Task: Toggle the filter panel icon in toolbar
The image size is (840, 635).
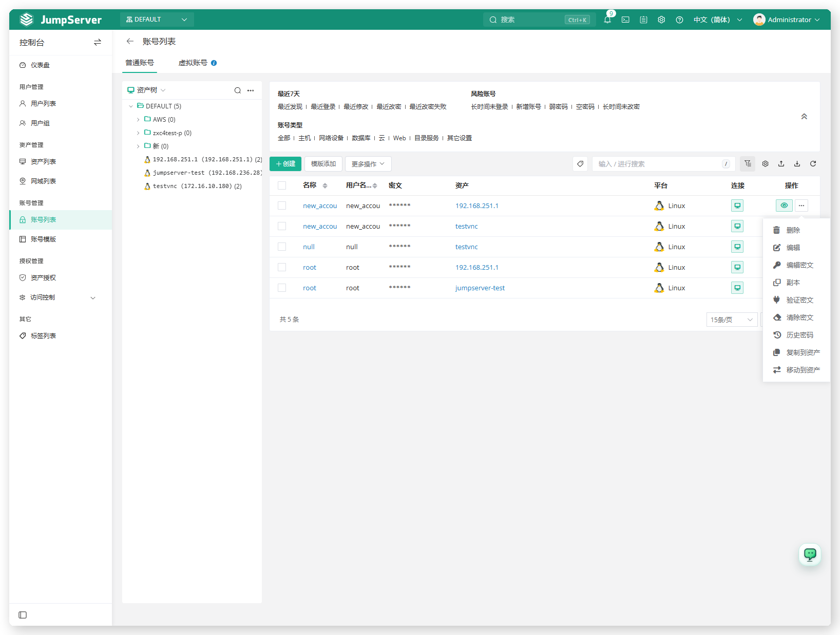Action: point(748,164)
